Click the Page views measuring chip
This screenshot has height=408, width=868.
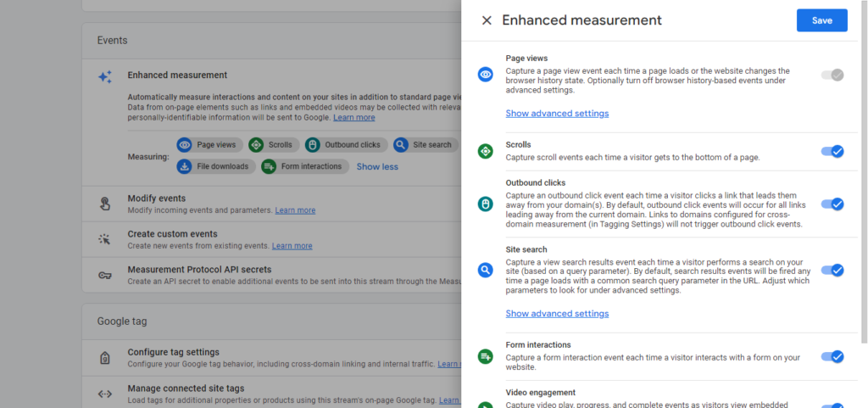pos(210,145)
